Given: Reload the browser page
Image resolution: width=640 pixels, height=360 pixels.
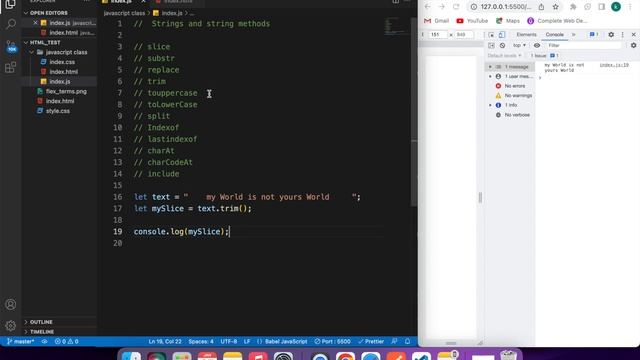Looking at the screenshot, I should 456,7.
